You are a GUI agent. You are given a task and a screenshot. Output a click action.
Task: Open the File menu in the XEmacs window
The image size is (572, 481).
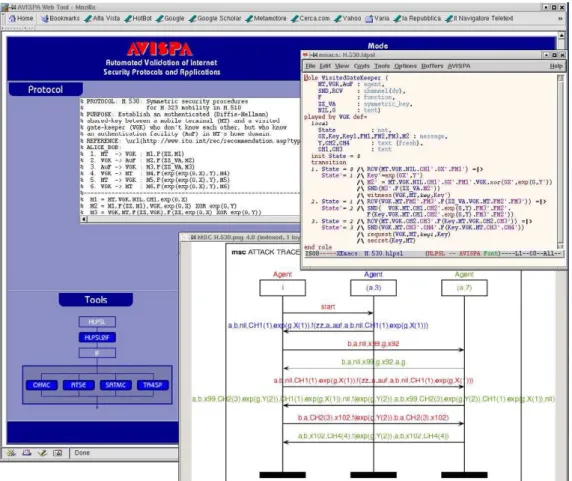point(310,66)
